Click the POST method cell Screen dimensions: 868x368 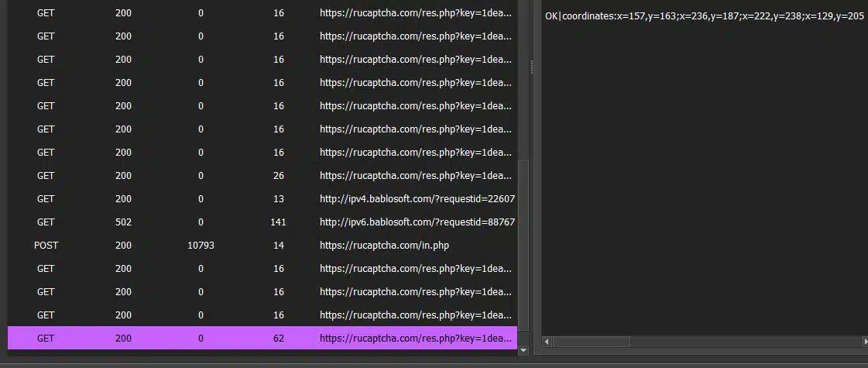pyautogui.click(x=46, y=245)
